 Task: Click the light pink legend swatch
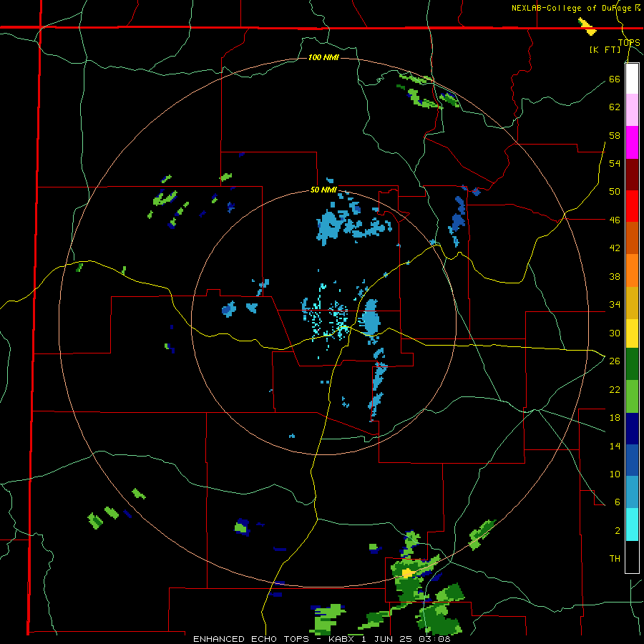click(632, 110)
